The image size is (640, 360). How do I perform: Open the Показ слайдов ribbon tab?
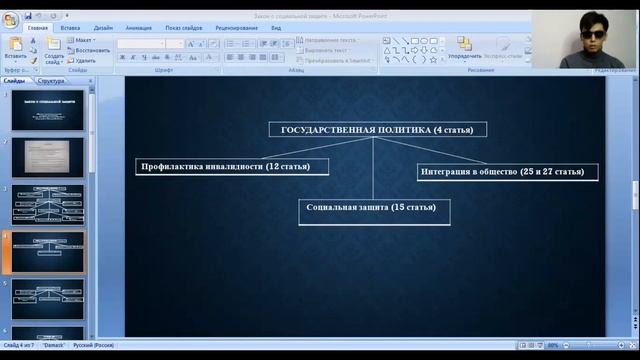click(x=184, y=28)
